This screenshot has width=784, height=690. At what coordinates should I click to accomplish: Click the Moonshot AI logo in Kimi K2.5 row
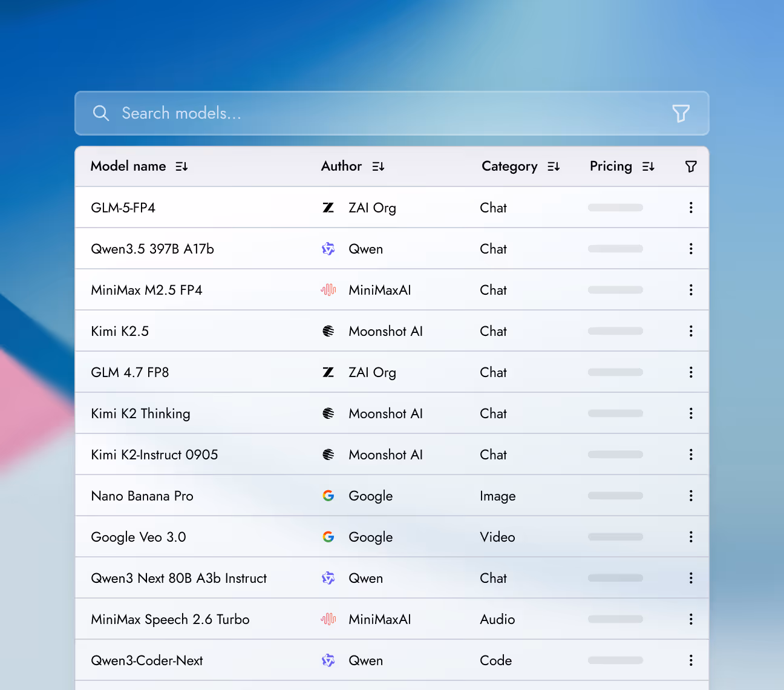(328, 331)
